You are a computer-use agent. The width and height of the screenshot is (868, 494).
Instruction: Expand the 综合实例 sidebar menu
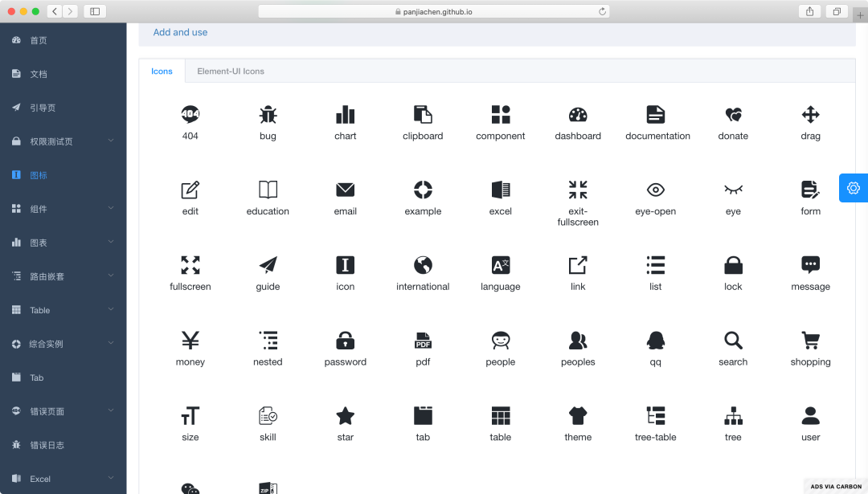click(63, 344)
